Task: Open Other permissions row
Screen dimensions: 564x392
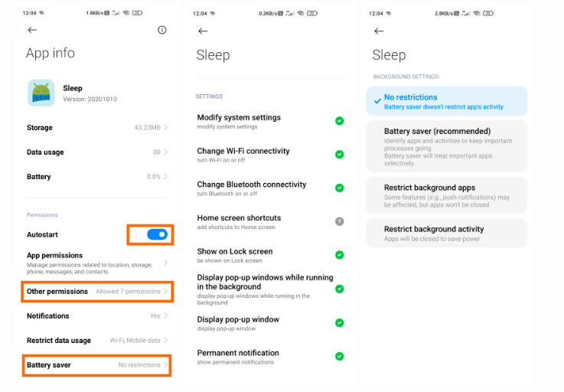Action: click(96, 292)
